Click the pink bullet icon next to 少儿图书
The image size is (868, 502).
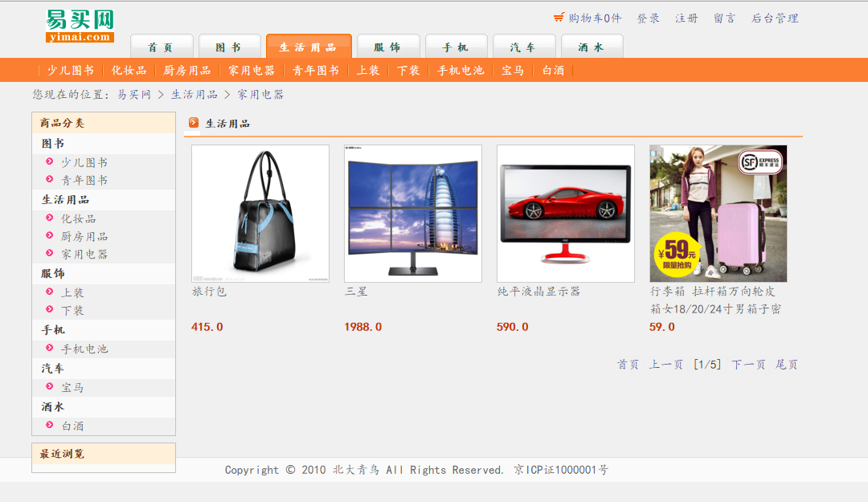click(49, 161)
